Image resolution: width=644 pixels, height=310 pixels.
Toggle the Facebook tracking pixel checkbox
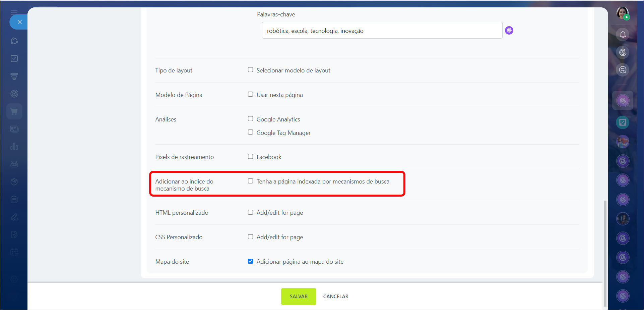click(250, 156)
